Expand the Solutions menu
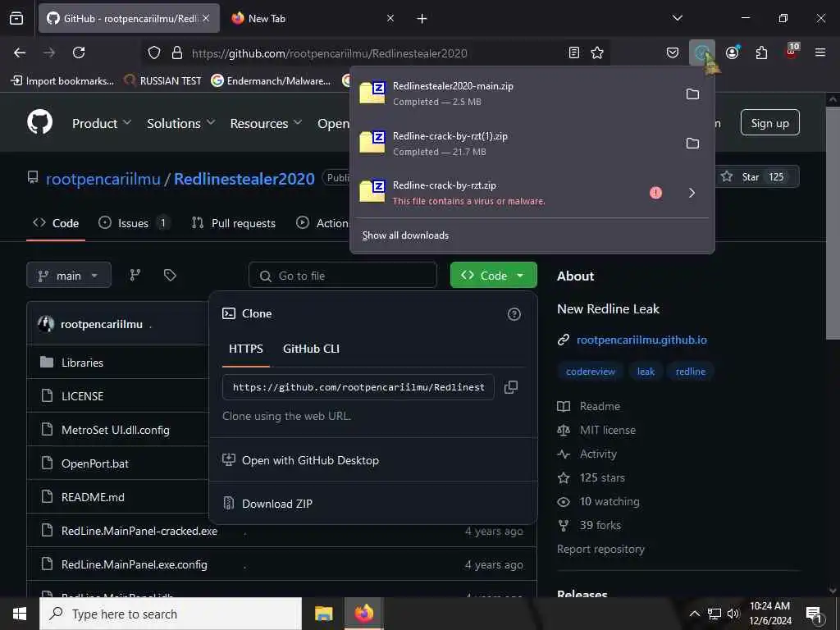The image size is (840, 630). coord(181,123)
